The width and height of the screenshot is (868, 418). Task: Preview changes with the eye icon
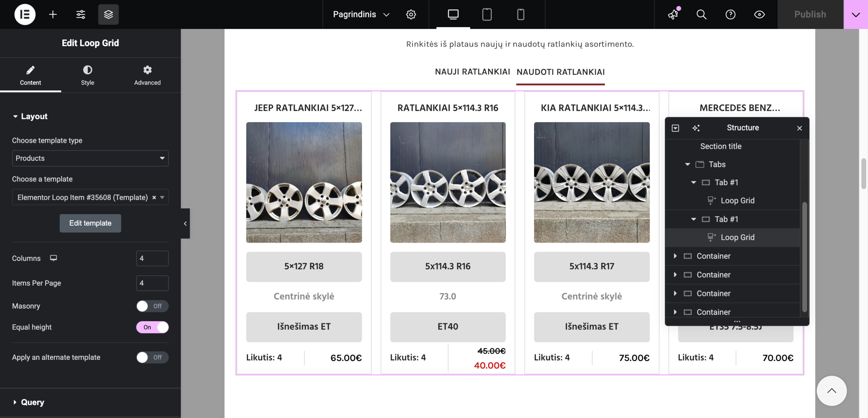tap(759, 14)
